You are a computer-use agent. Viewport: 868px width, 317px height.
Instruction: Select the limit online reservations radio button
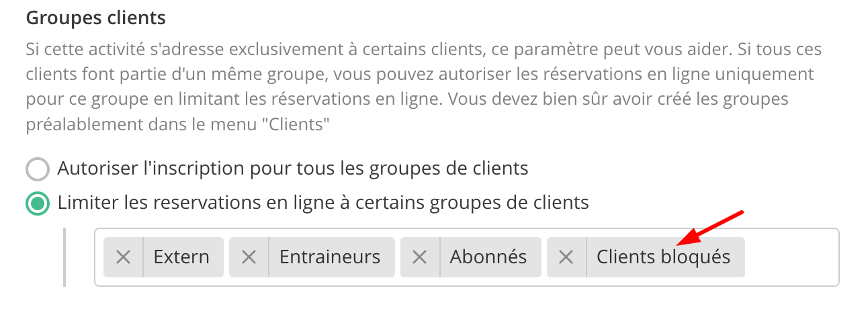[38, 203]
